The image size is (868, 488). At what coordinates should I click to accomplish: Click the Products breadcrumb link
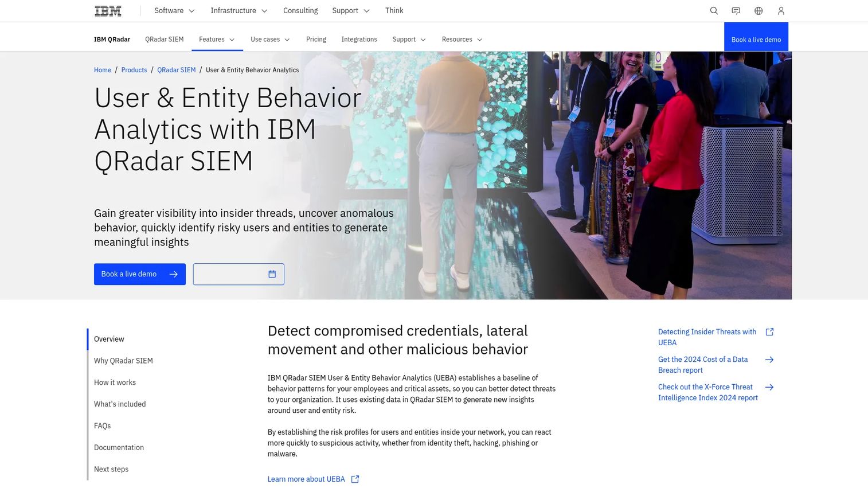click(x=134, y=70)
